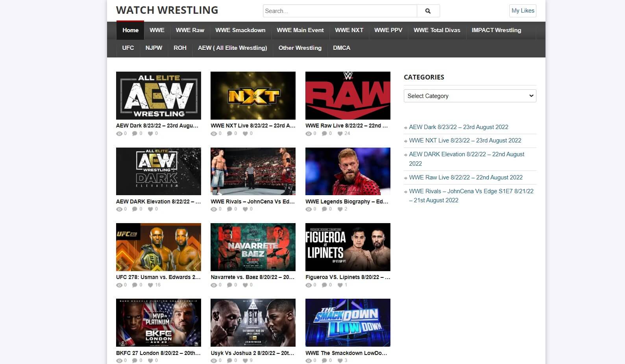
Task: Open the UFC 278: Usman vs. Edwards title link
Action: click(158, 277)
